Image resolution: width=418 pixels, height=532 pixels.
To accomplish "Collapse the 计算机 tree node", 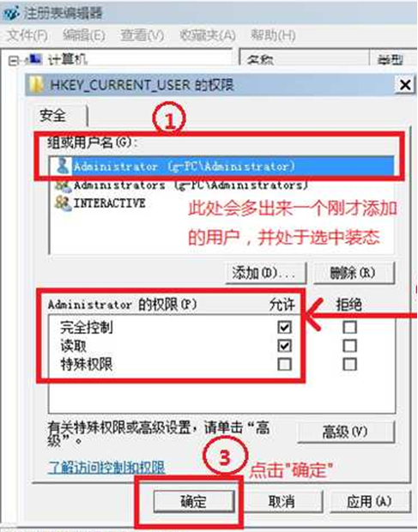I will (13, 61).
